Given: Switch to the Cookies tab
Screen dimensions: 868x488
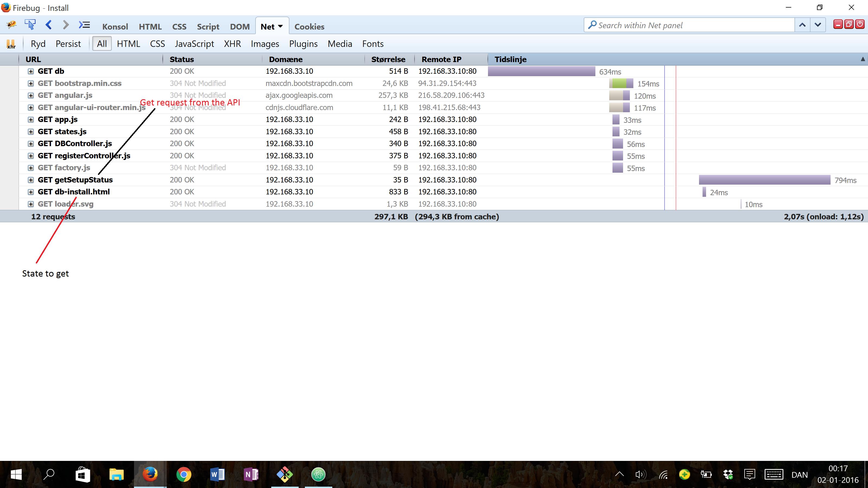Looking at the screenshot, I should click(x=309, y=27).
